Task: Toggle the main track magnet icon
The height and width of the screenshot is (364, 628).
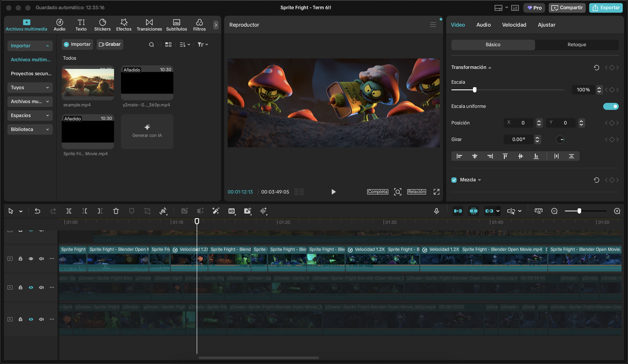Action: click(458, 211)
